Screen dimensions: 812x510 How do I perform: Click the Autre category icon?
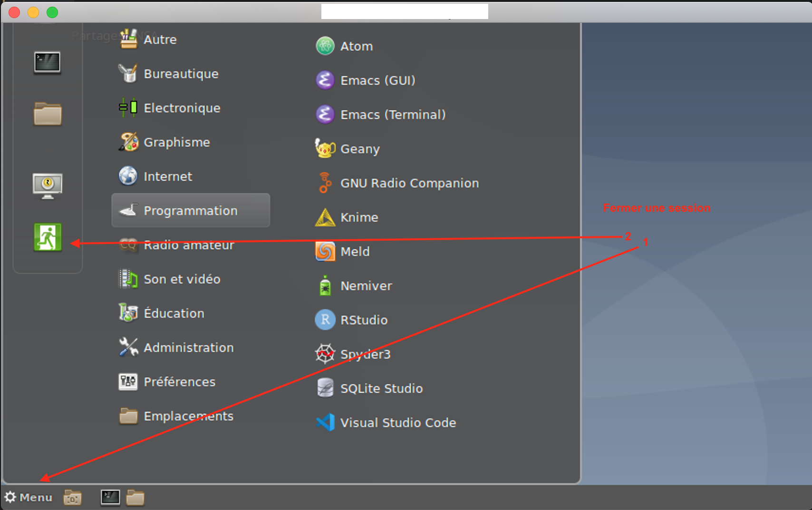pos(128,39)
